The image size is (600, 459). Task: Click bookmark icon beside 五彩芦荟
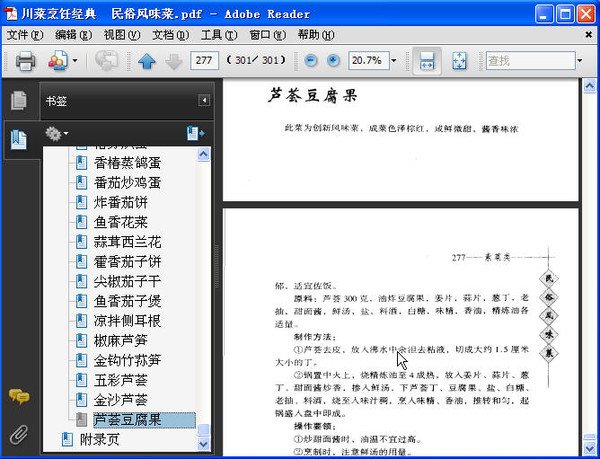tap(81, 380)
